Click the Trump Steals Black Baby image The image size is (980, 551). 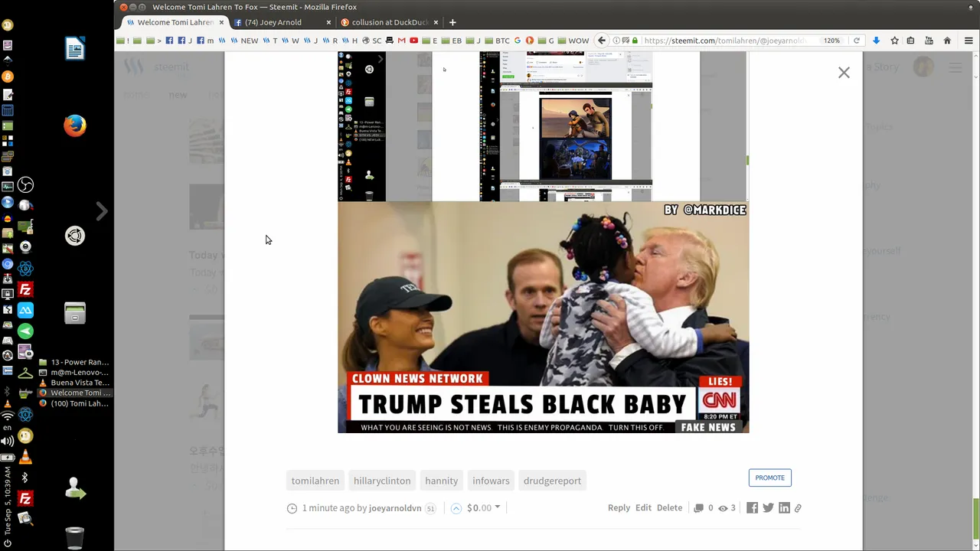tap(543, 317)
